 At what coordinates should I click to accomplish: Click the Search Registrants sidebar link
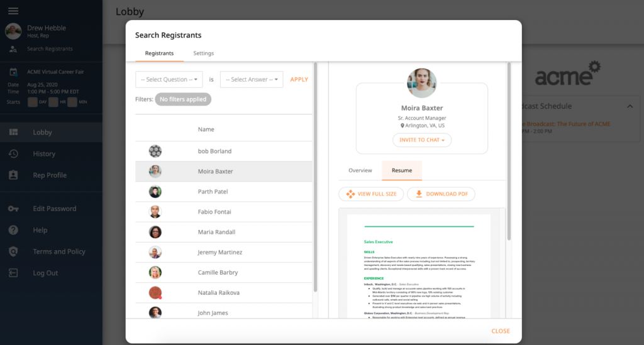tap(50, 49)
